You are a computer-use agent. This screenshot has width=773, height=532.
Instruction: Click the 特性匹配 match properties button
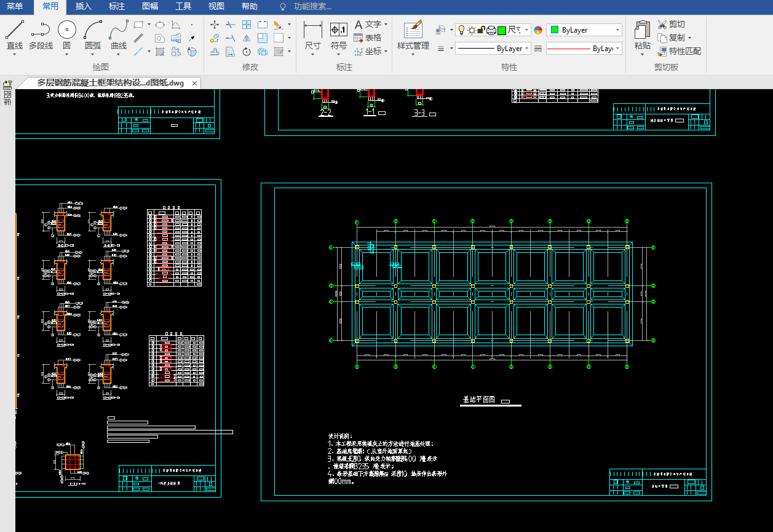point(679,51)
